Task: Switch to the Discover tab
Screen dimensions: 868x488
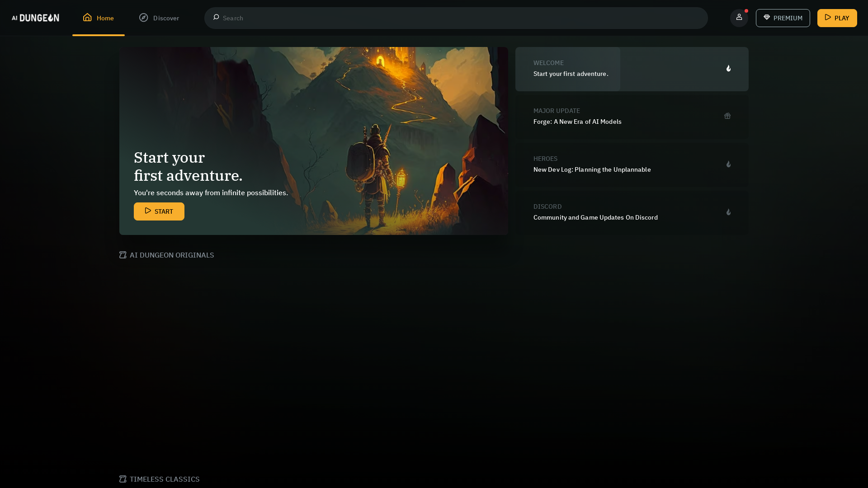Action: pos(159,18)
